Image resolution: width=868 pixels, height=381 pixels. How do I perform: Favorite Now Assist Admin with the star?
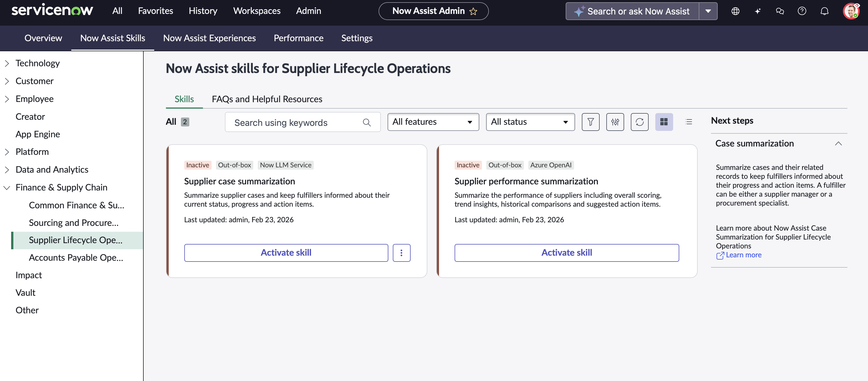[x=473, y=11]
